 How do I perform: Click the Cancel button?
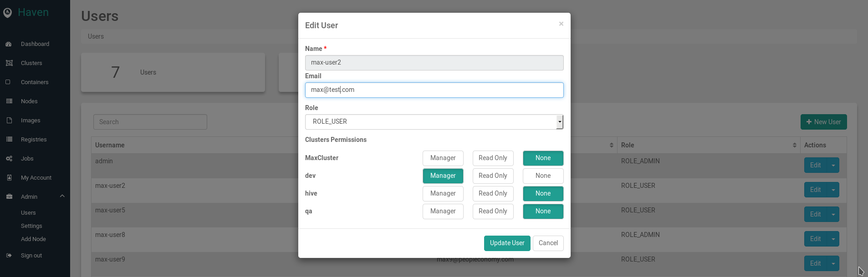548,243
